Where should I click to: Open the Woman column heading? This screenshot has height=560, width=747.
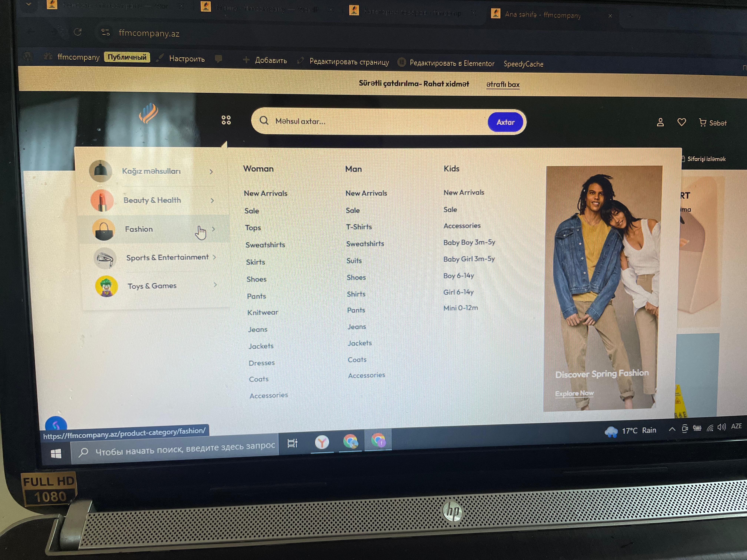click(258, 169)
